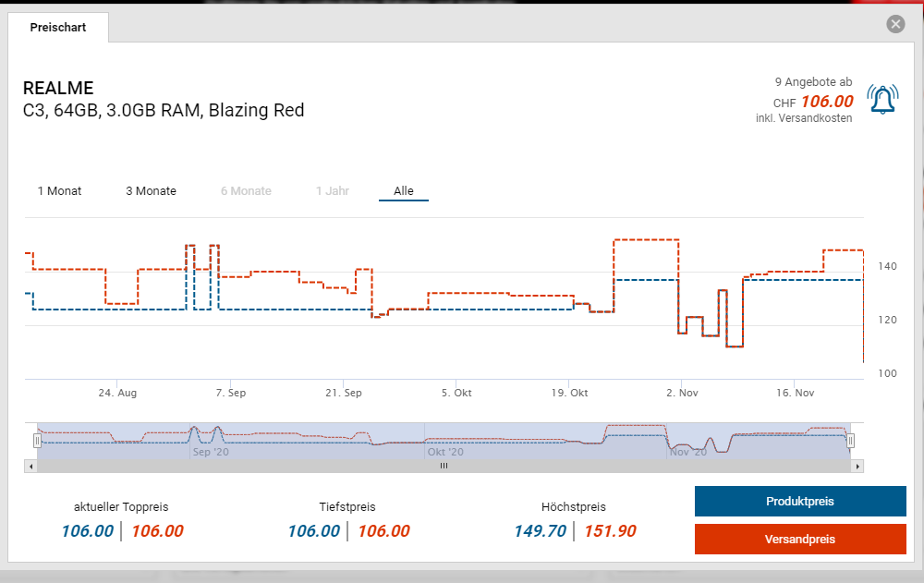Close the Preischart dialog with the X

point(895,25)
